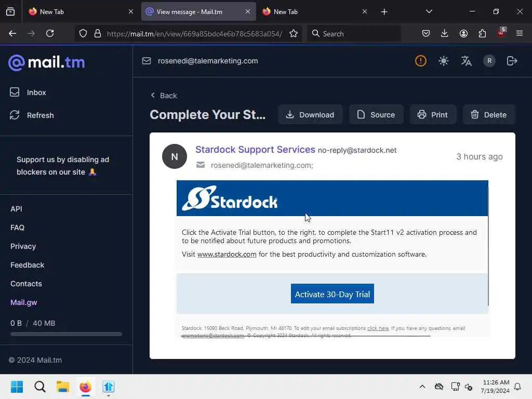Toggle light/dark theme sun icon
The image size is (532, 399).
444,61
